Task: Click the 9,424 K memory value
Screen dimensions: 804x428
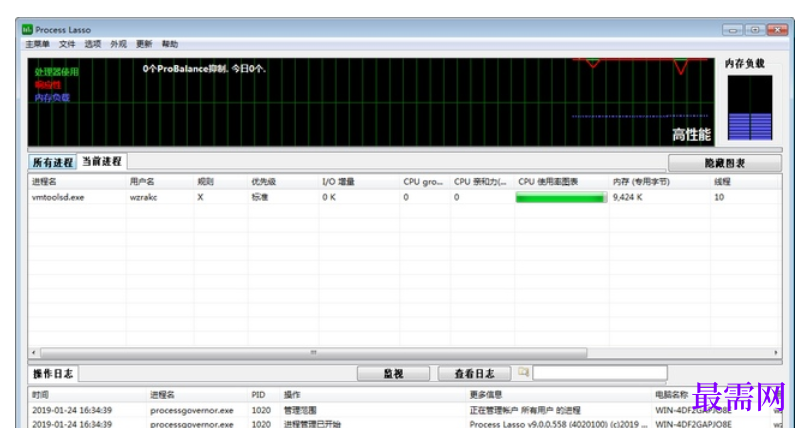Action: (628, 197)
